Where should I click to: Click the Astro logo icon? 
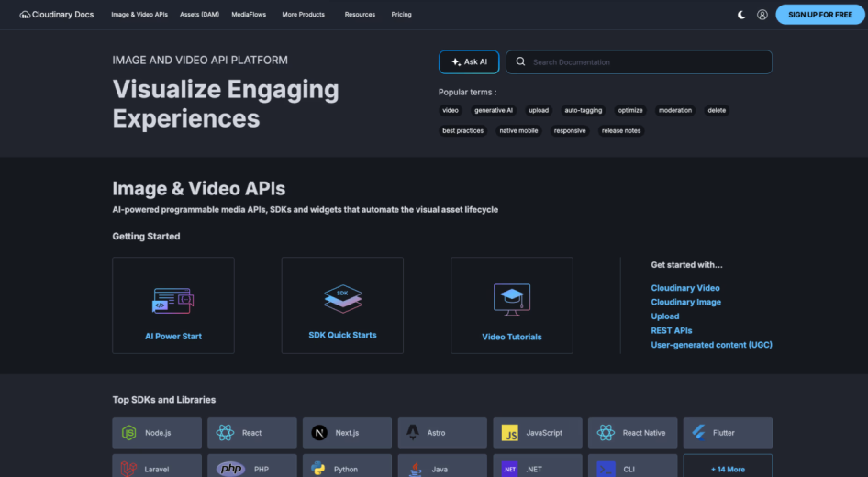point(413,432)
